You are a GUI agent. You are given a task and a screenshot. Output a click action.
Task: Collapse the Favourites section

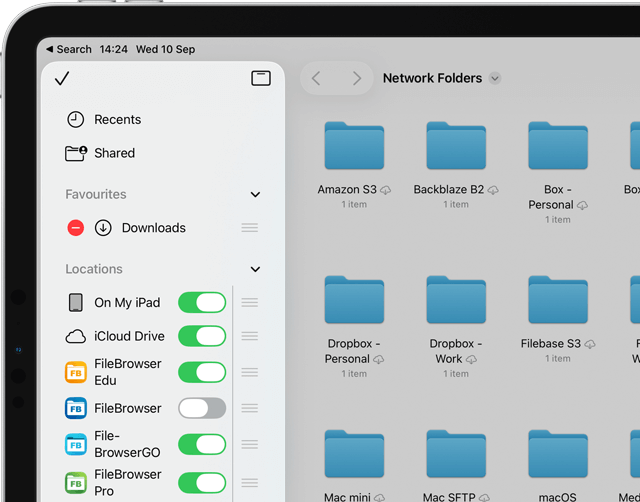[255, 195]
